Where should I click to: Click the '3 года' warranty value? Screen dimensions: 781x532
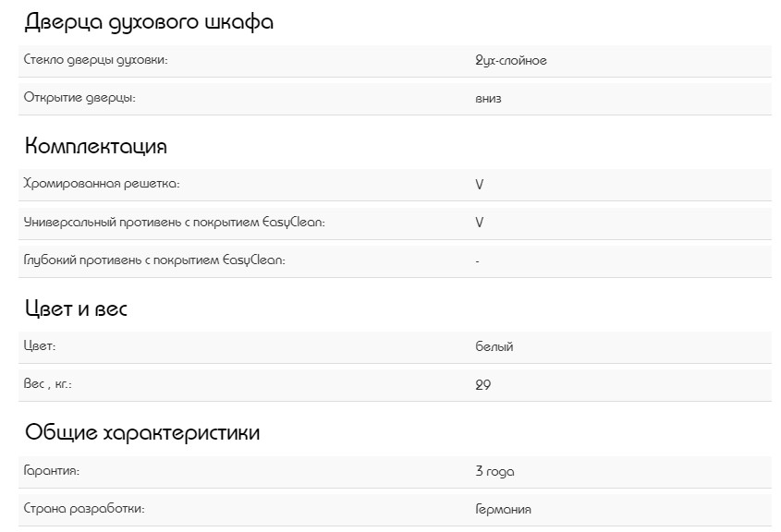point(494,471)
